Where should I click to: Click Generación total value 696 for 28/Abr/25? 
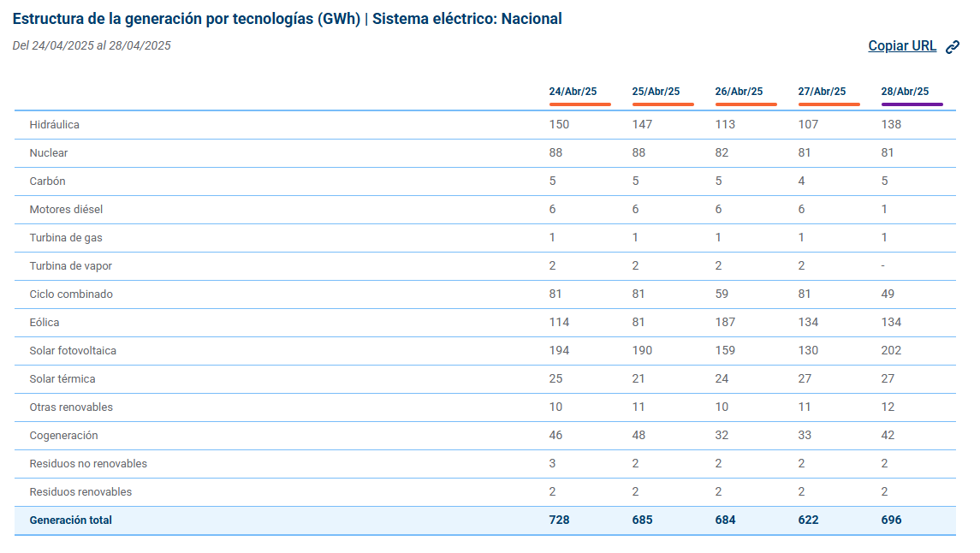891,520
